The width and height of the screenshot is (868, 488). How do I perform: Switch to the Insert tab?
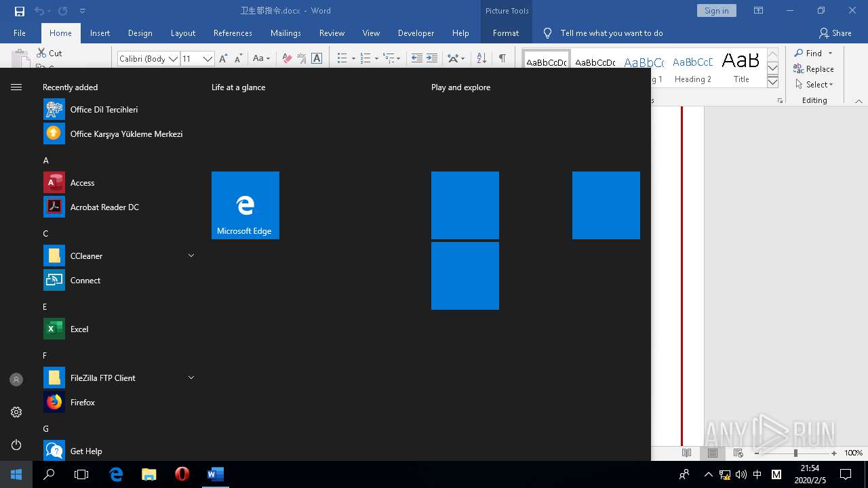[100, 33]
